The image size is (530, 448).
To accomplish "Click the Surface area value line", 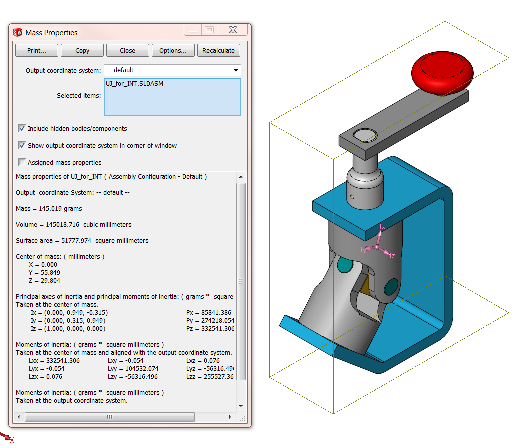I will click(x=82, y=241).
